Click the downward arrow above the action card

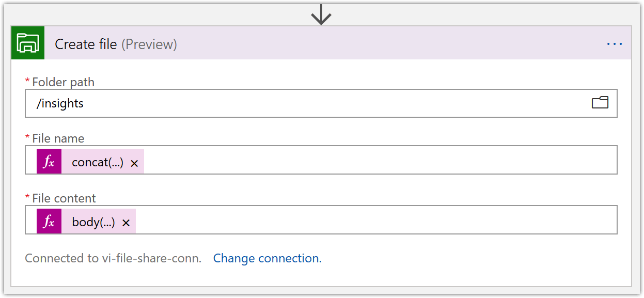coord(322,13)
